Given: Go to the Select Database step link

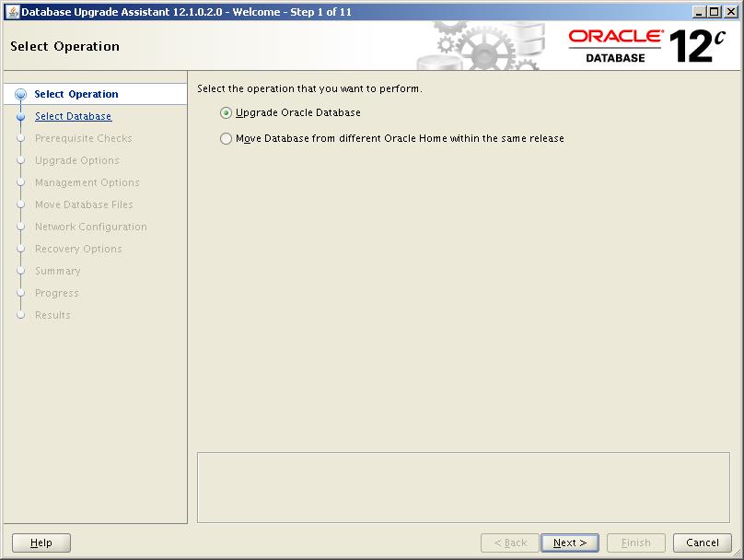Looking at the screenshot, I should point(73,116).
